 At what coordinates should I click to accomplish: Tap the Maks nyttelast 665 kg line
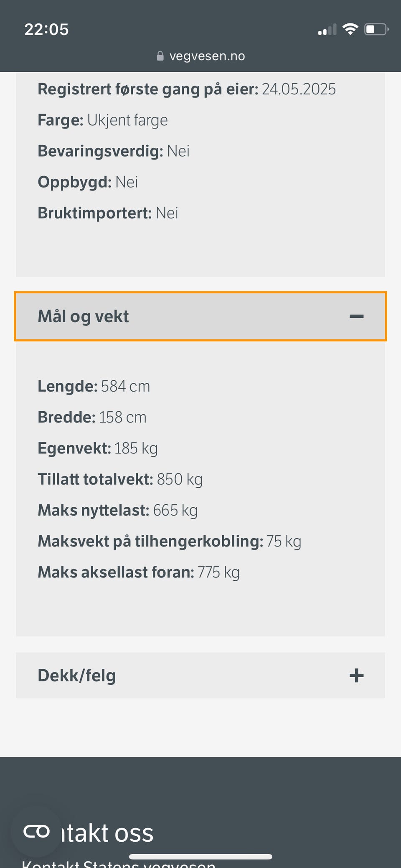click(118, 510)
